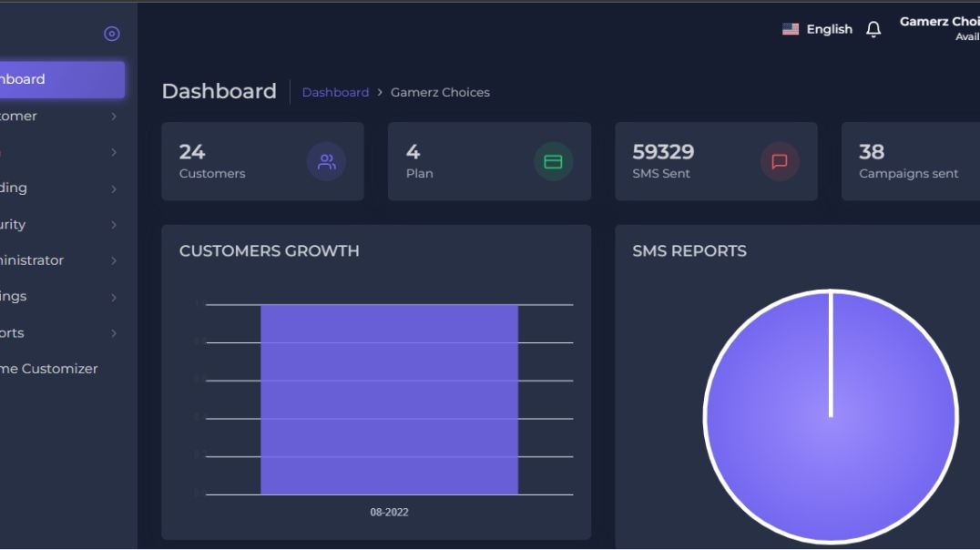Expand the Security menu chevron
This screenshot has height=550, width=980.
point(114,225)
